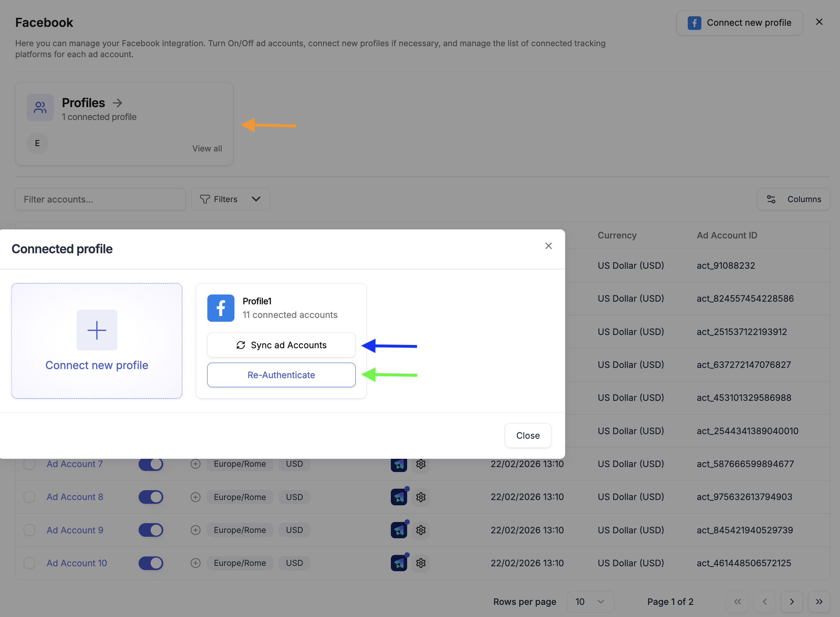Jump to last page double arrow
The height and width of the screenshot is (617, 840).
(x=819, y=602)
